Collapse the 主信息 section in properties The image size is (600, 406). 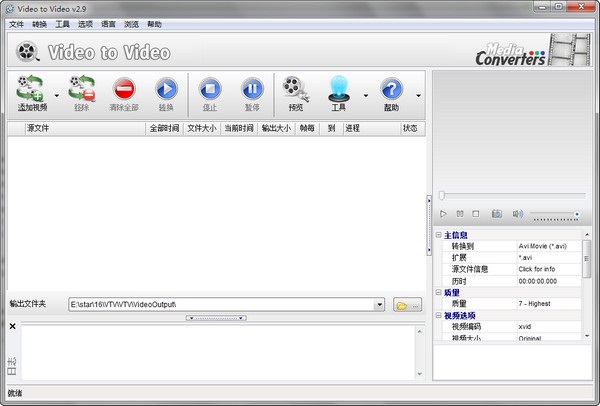(439, 235)
